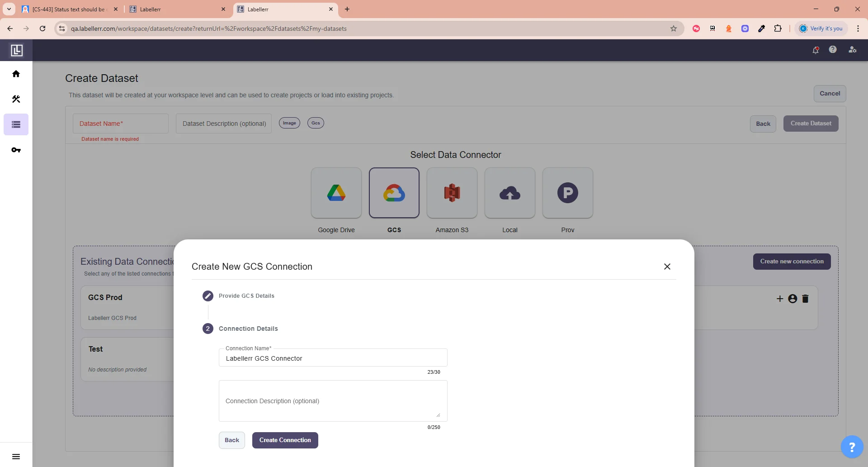The width and height of the screenshot is (868, 467).
Task: Select the Local upload connector
Action: (510, 193)
